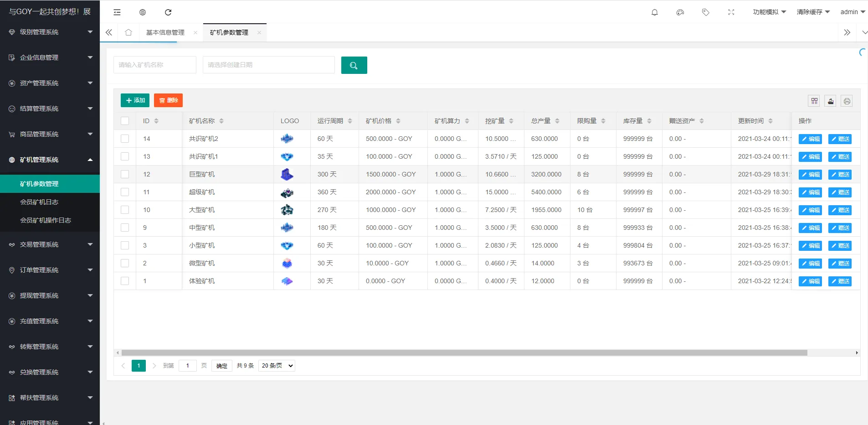The image size is (868, 425).
Task: Click the export table icon
Action: pos(831,101)
